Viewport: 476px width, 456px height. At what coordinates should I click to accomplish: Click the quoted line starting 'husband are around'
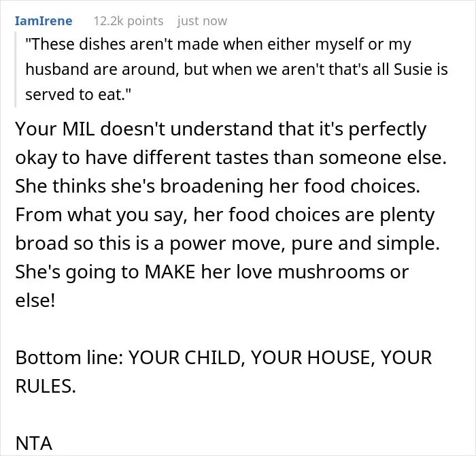237,69
